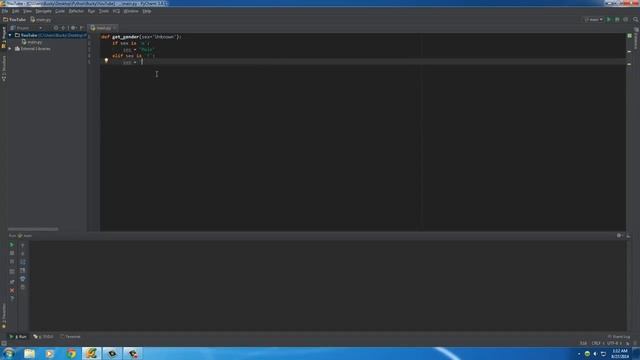Open the Window menu
The image size is (640, 360).
coord(131,11)
